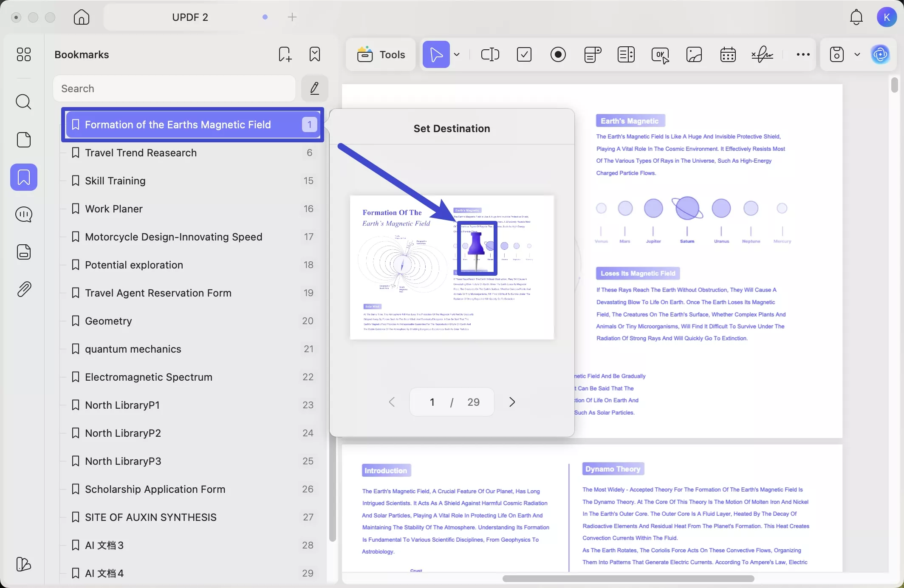Click the horizontal scrollbar at bottom
904x588 pixels.
(628, 579)
